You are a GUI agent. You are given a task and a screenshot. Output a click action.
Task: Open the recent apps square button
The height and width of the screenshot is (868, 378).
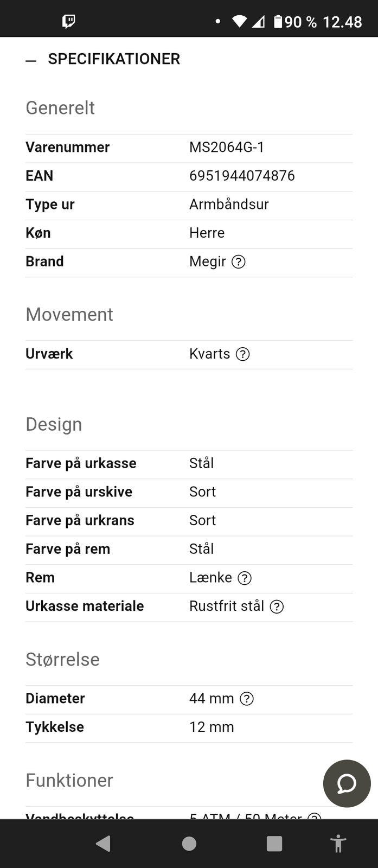click(274, 844)
